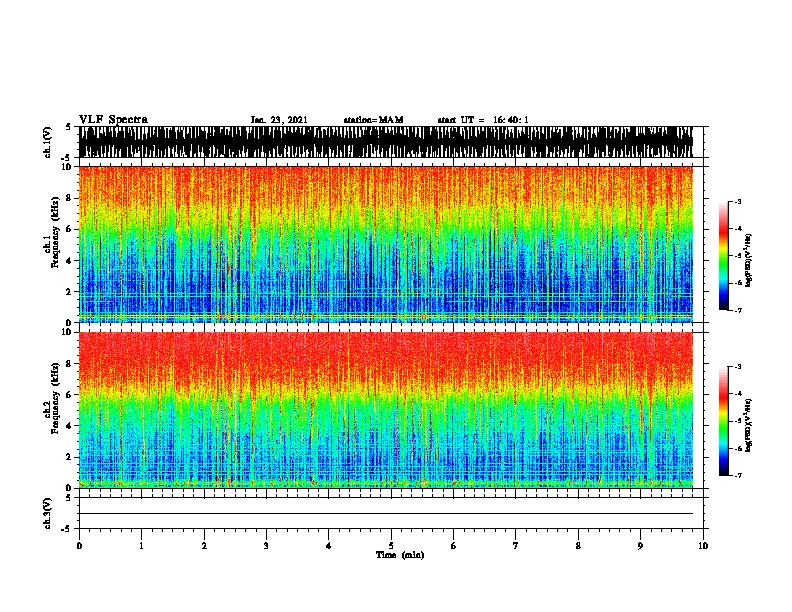792x612 pixels.
Task: Click the time-axis tick label "7"
Action: (516, 545)
